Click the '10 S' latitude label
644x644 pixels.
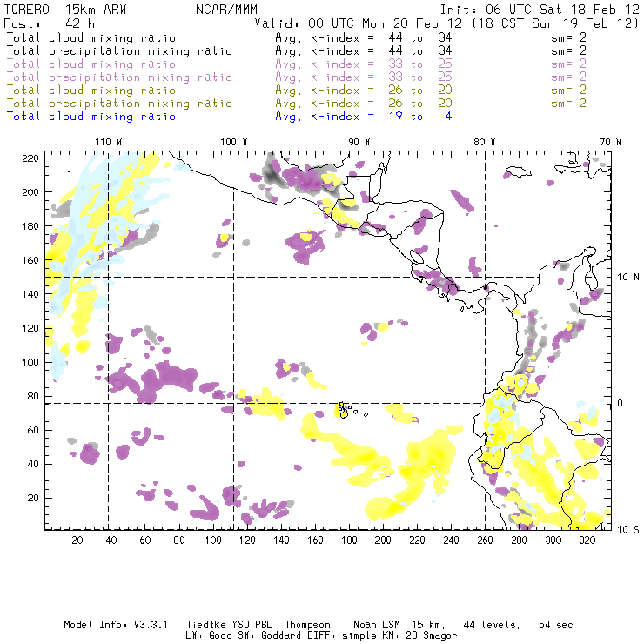pyautogui.click(x=628, y=530)
